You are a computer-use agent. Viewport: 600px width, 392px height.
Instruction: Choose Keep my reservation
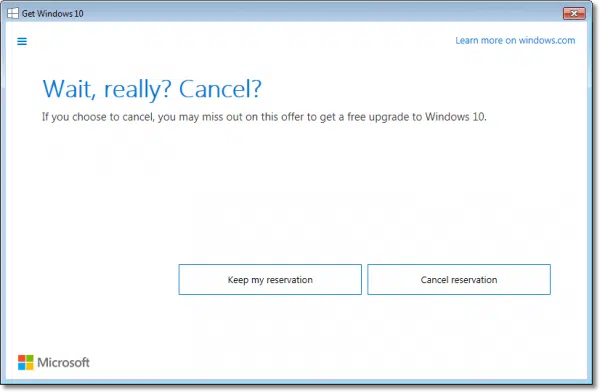tap(270, 279)
